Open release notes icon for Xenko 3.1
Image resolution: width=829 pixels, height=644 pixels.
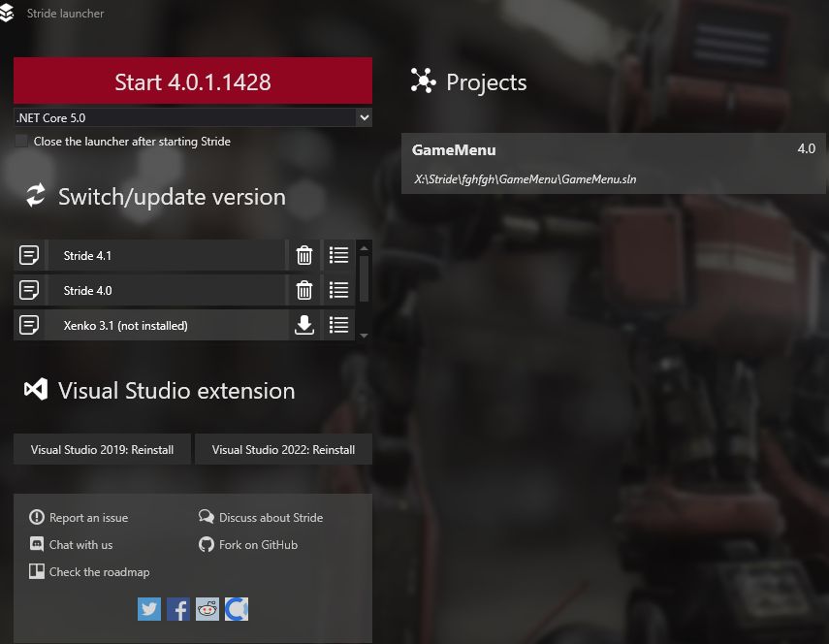pos(29,325)
